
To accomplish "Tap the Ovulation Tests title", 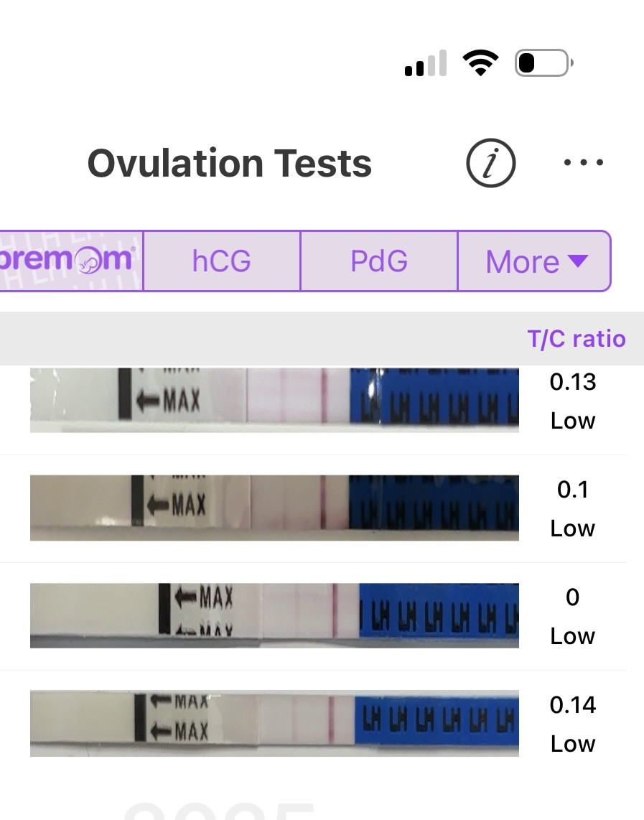I will pos(230,164).
